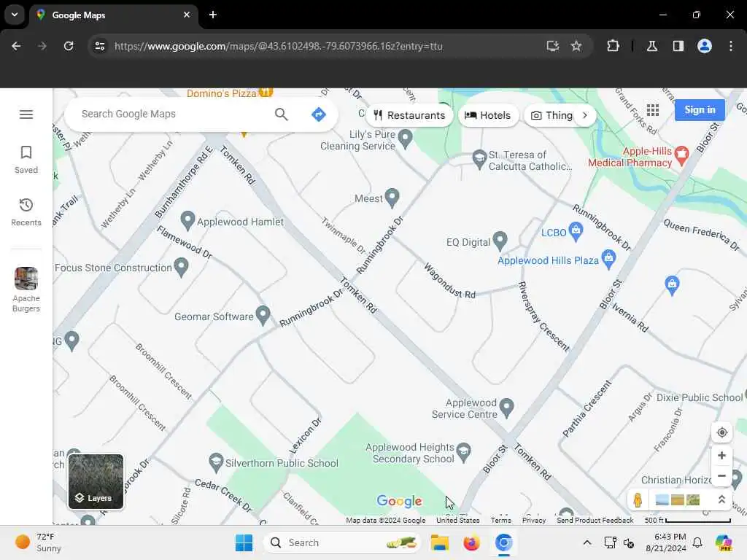
Task: Click Dixie Public School label
Action: (700, 397)
